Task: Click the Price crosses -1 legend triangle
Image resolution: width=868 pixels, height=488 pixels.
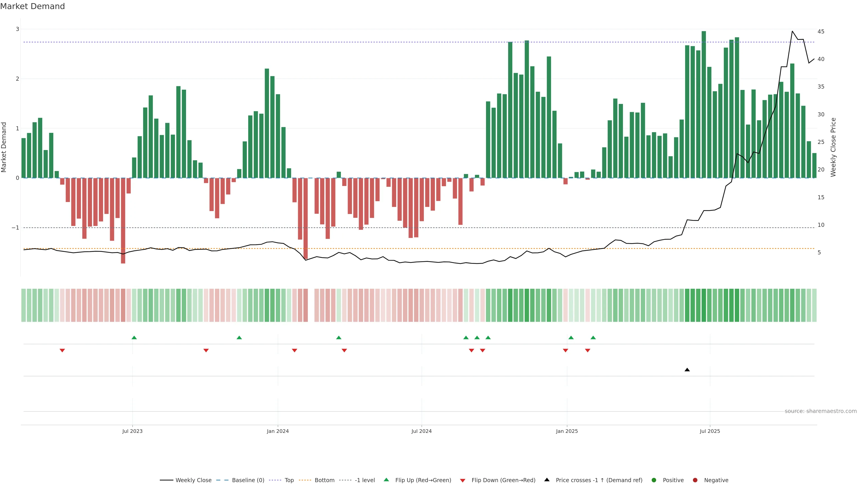Action: pos(547,480)
